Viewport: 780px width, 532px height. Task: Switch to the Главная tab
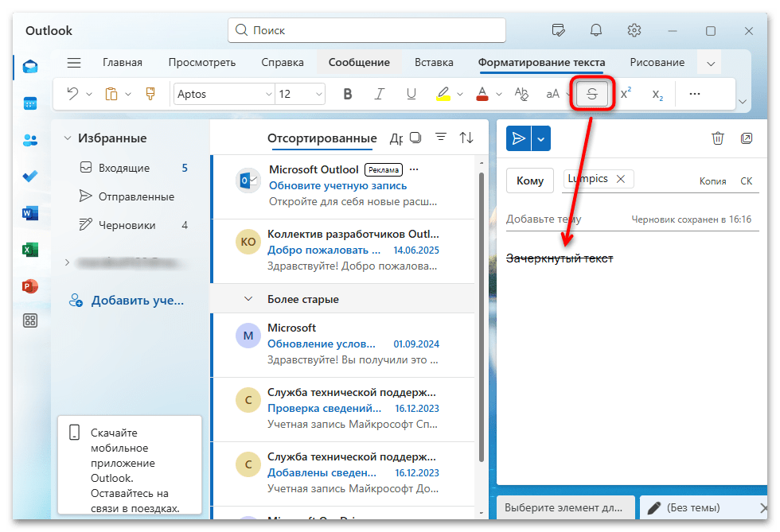click(123, 63)
